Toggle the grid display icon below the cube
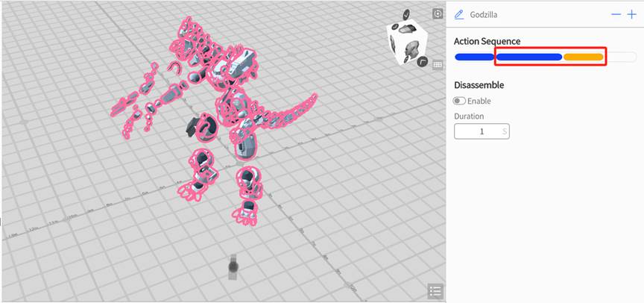 (438, 64)
